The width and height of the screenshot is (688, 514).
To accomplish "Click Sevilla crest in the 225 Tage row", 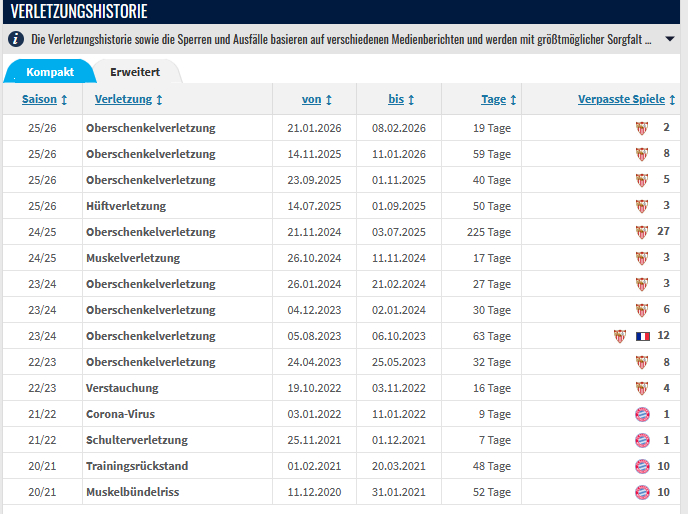I will coord(642,232).
